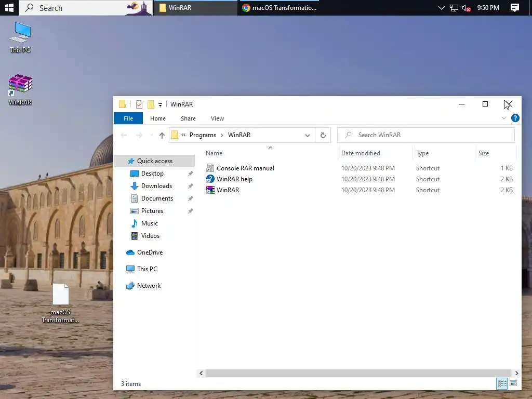Open network status tray icon
This screenshot has height=399, width=532.
click(x=454, y=8)
